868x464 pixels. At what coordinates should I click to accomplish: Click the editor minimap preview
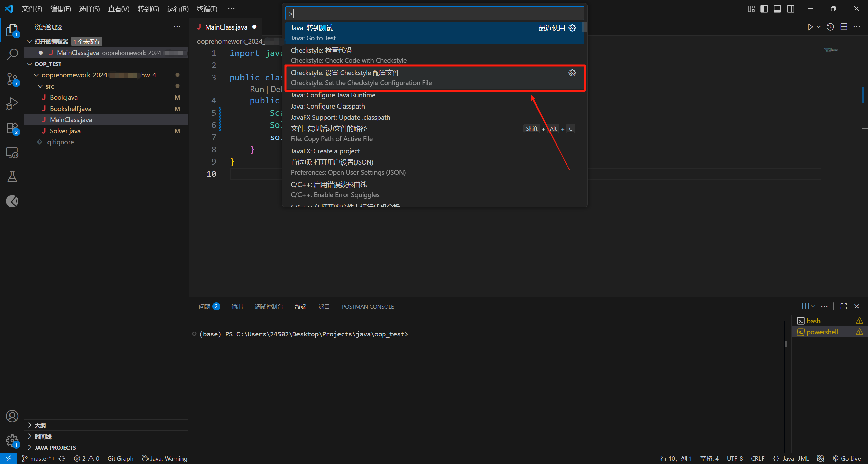point(830,50)
